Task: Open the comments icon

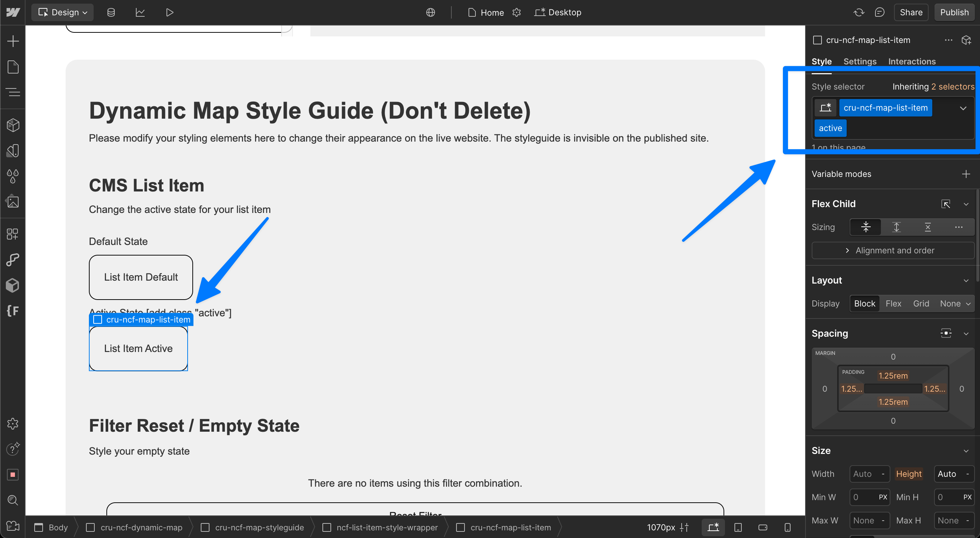Action: (x=879, y=12)
